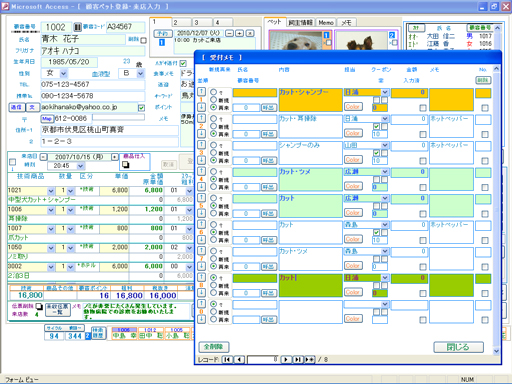The width and height of the screenshot is (512, 384).
Task: Click 閉じる button to close memo
Action: coord(458,347)
